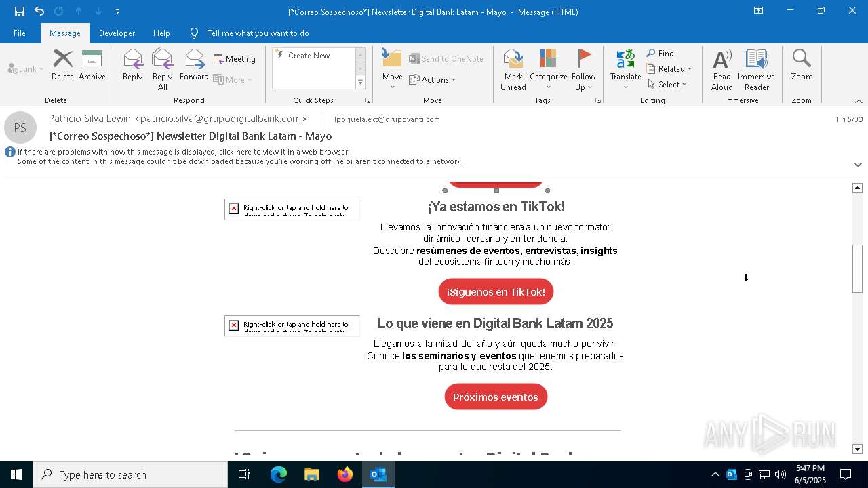The image size is (868, 488).
Task: Click the taskbar search box
Action: (130, 474)
